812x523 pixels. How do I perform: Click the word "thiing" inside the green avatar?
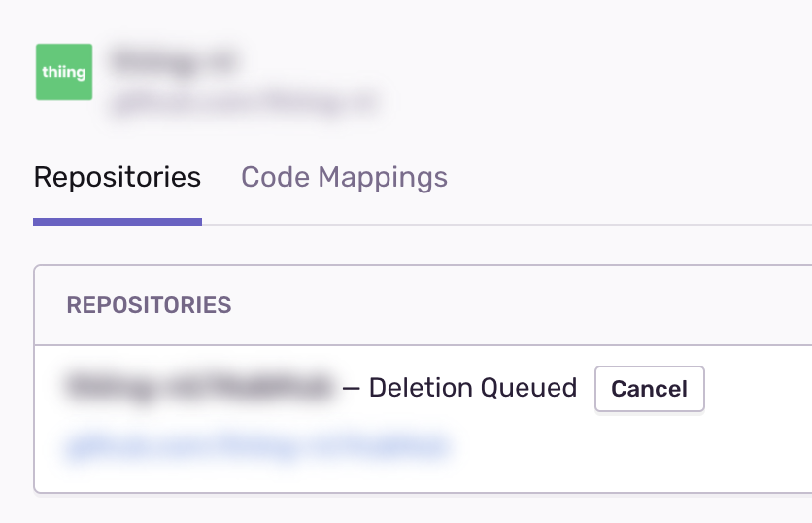coord(64,72)
